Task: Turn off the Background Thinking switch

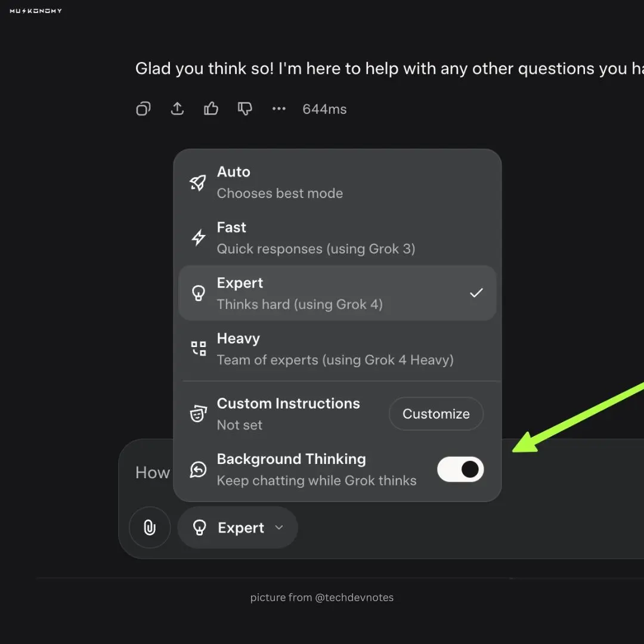Action: click(x=460, y=469)
